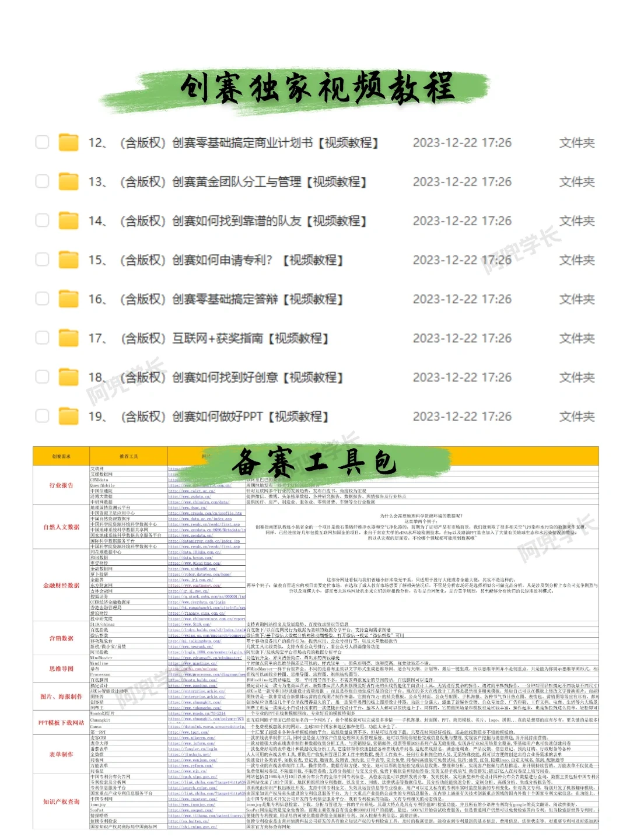This screenshot has height=840, width=630.
Task: Follow the https://www.5118.com/ link
Action: [190, 624]
